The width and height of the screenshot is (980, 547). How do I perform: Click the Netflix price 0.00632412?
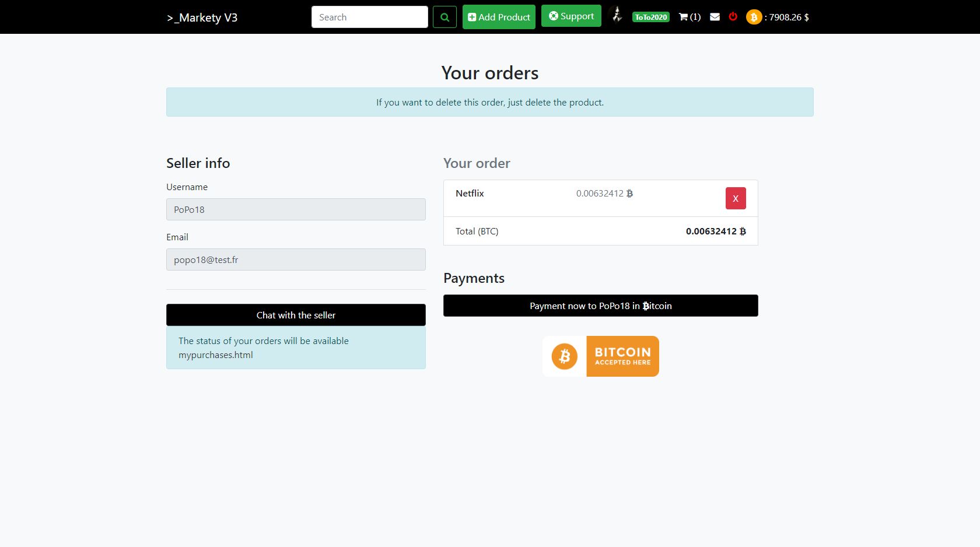[604, 193]
